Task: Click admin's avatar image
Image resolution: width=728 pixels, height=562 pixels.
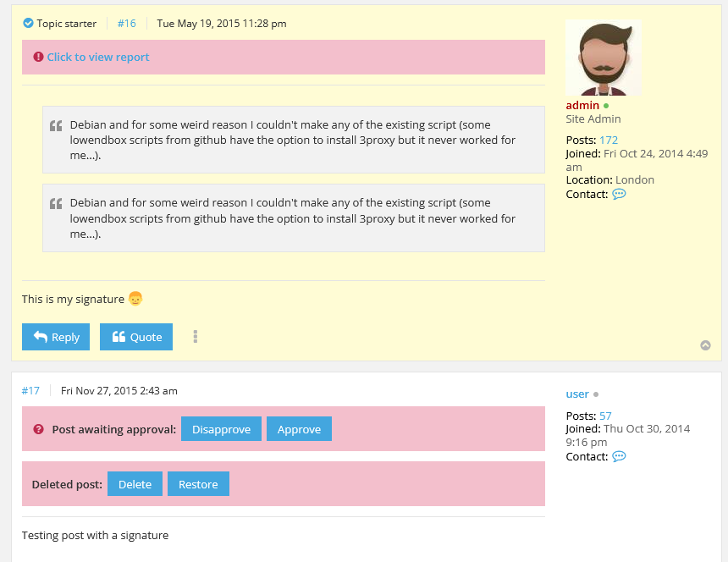Action: click(x=603, y=58)
